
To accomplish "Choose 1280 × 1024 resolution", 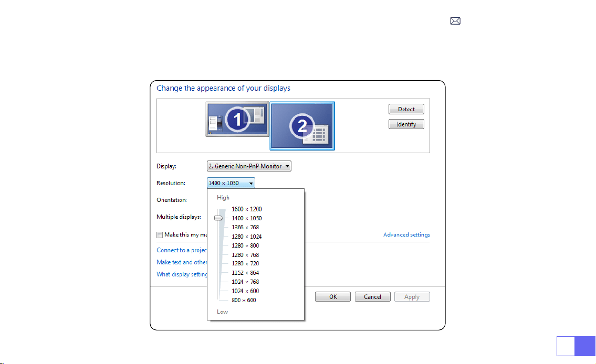I will 247,237.
